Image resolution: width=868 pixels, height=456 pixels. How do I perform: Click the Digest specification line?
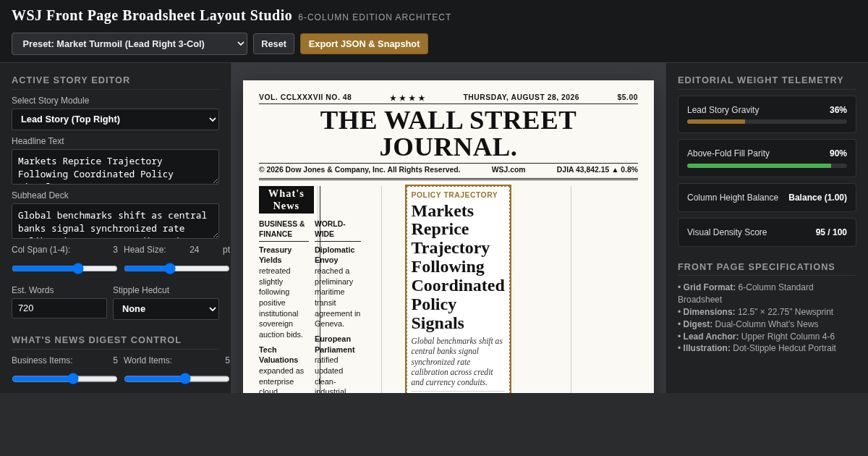click(748, 324)
